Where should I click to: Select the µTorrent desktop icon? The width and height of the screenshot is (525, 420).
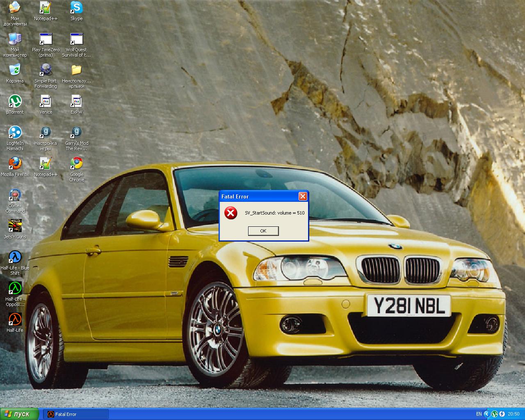(x=15, y=105)
